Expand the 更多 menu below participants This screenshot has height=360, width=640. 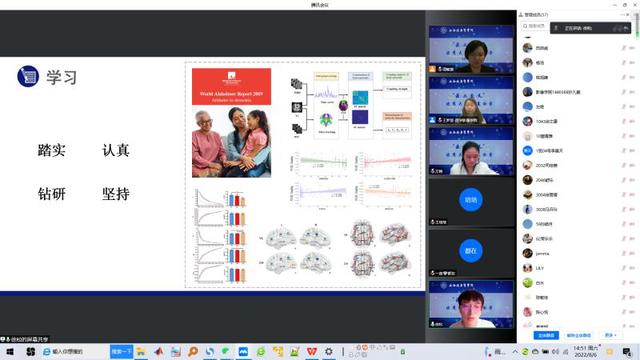[610, 335]
